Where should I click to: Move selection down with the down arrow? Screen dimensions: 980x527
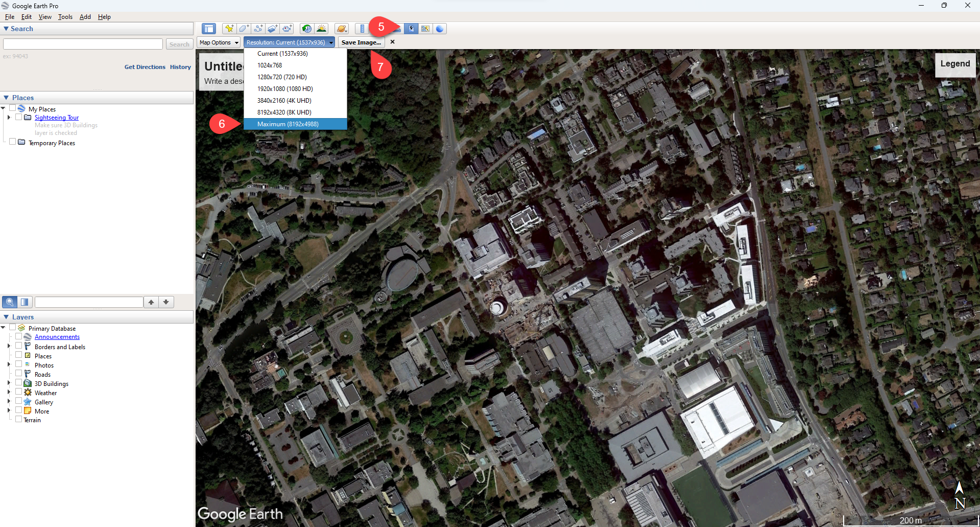166,302
